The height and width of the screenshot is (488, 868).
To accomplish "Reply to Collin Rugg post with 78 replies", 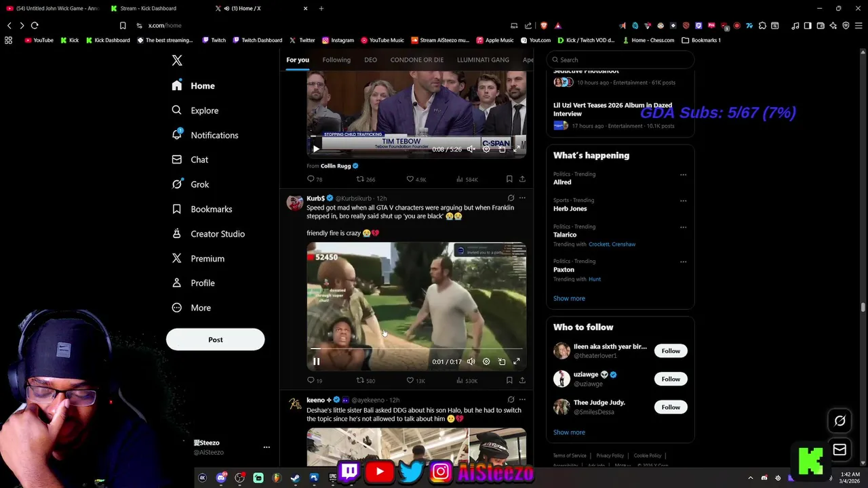I will (315, 179).
